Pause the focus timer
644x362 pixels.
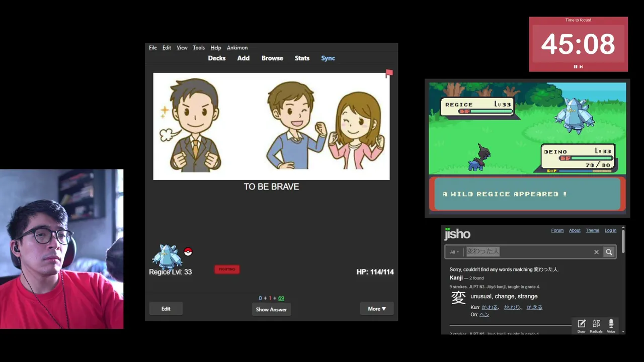[576, 66]
